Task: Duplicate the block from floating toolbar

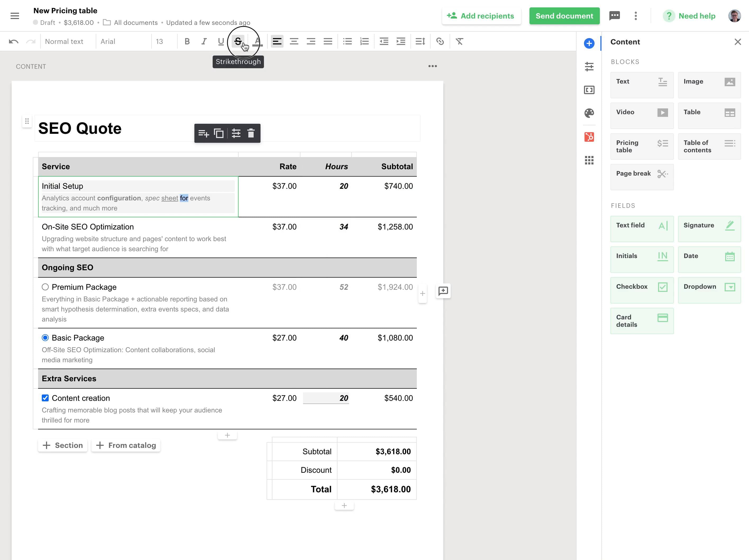Action: tap(219, 133)
